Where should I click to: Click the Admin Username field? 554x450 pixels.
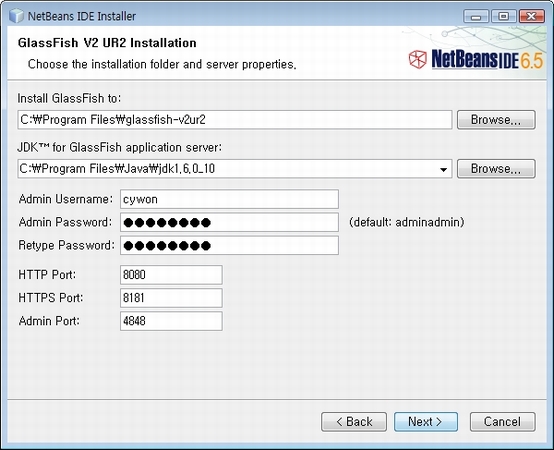point(229,199)
